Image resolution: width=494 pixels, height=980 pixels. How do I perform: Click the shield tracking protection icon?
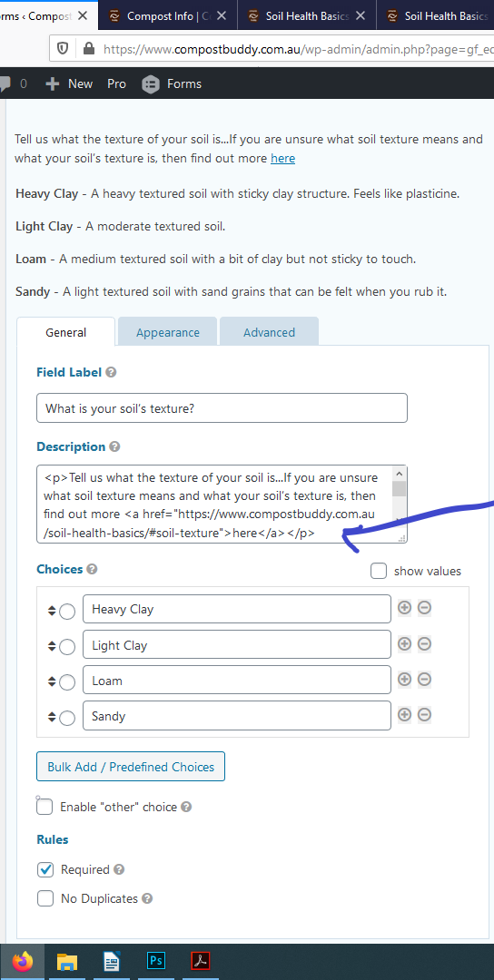63,48
